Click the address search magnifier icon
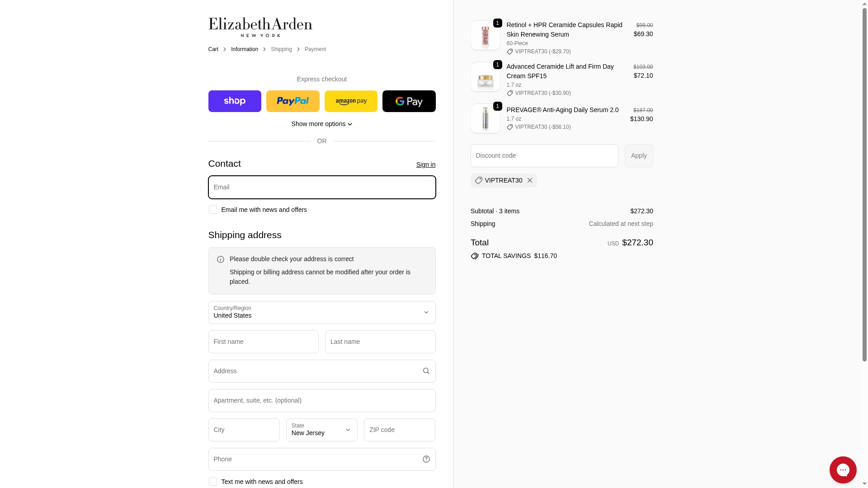The height and width of the screenshot is (488, 868). [426, 371]
